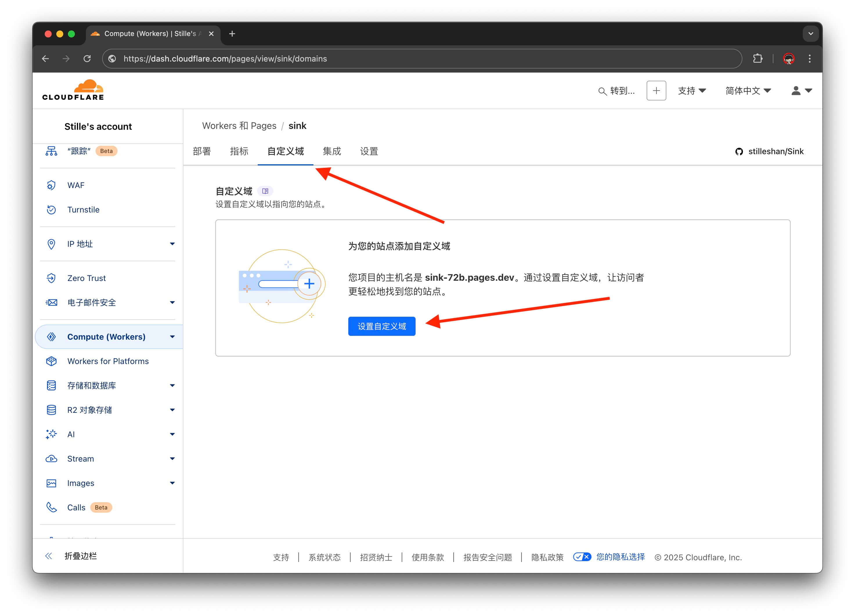The height and width of the screenshot is (616, 855).
Task: Click the Images picture icon
Action: [51, 483]
